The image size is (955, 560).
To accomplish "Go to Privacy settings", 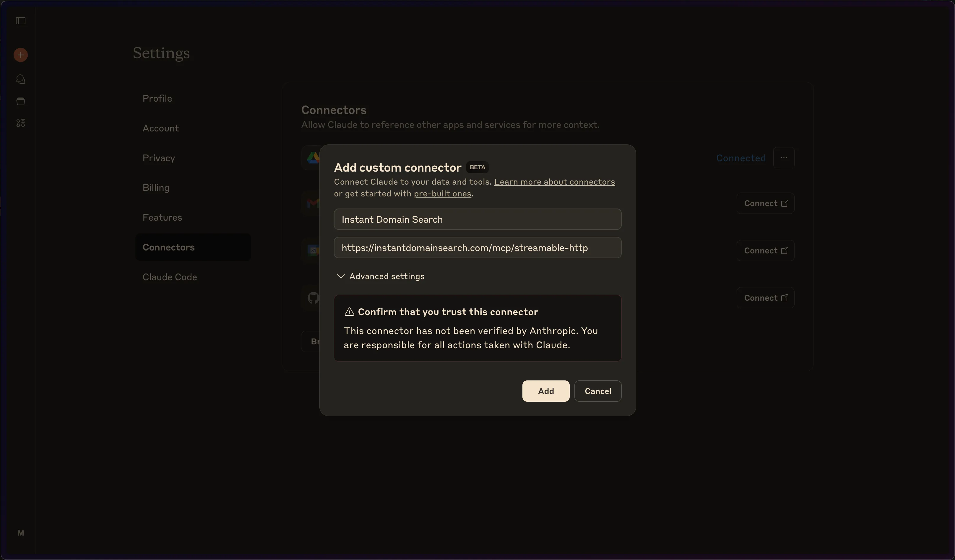I will pos(158,158).
